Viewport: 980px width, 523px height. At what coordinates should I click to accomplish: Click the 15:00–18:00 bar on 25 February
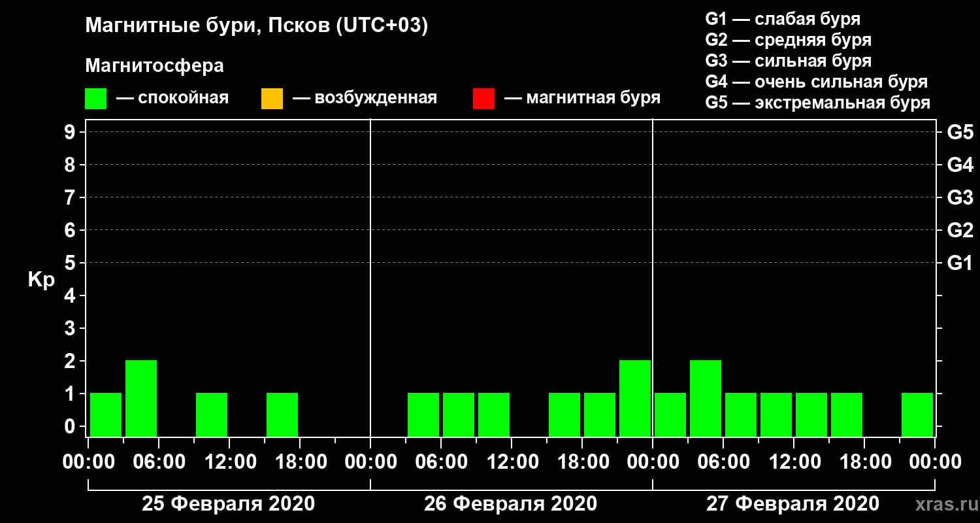pos(282,414)
